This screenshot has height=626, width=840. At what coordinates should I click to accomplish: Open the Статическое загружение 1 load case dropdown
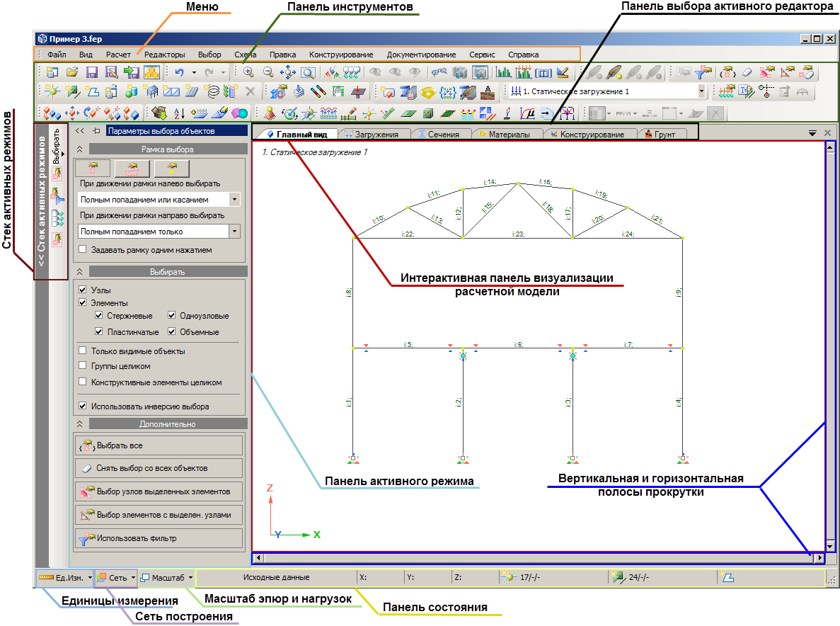click(x=701, y=91)
